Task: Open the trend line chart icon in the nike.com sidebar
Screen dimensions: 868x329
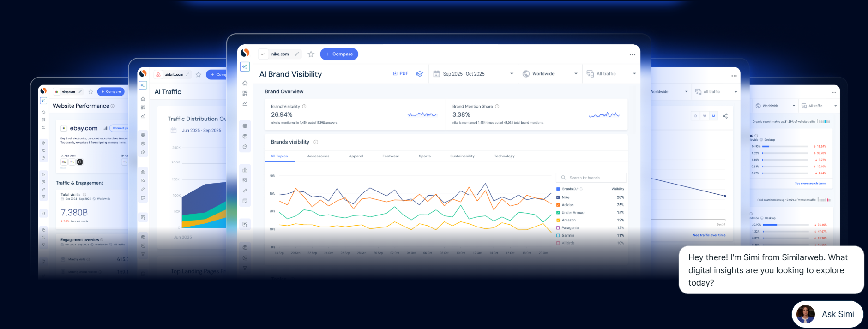Action: 245,103
